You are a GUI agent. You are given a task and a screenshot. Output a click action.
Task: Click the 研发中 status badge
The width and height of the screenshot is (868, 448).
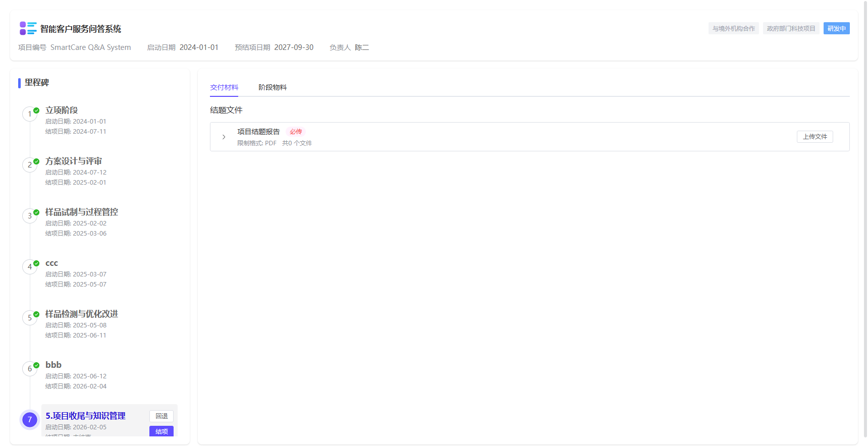pos(837,28)
